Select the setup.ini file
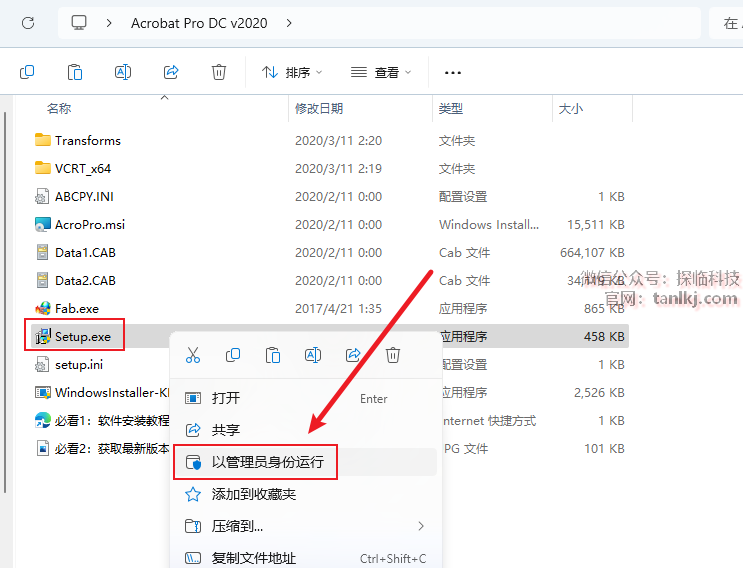The width and height of the screenshot is (743, 568). coord(79,364)
